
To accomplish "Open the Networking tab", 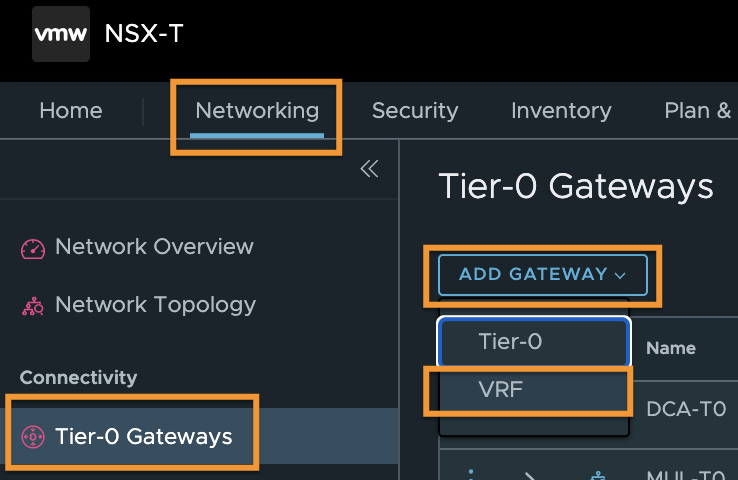I will [x=257, y=111].
